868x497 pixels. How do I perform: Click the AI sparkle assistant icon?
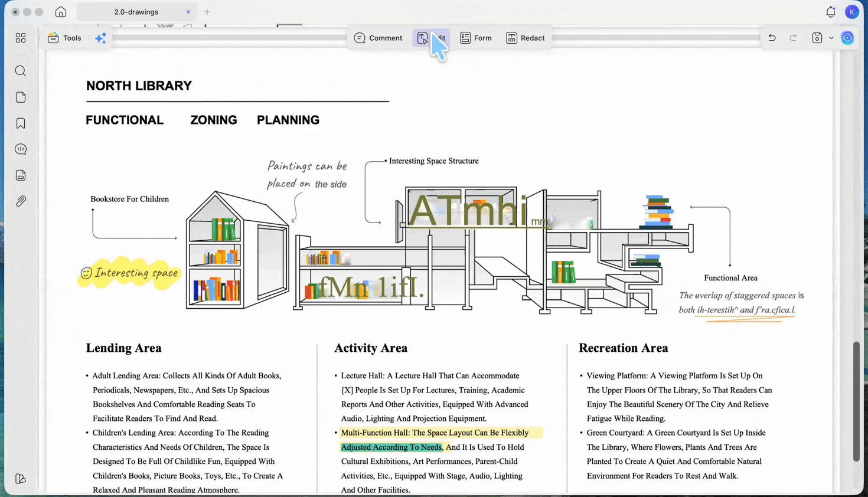click(101, 38)
